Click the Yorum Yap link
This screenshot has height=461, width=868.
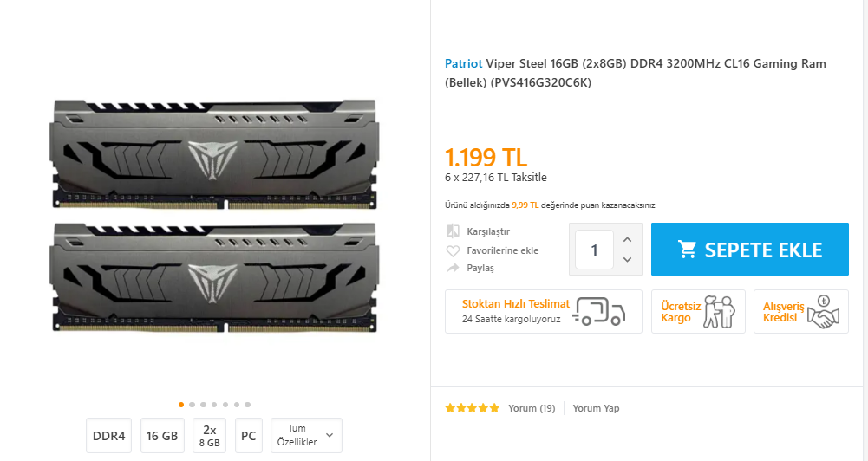click(596, 408)
